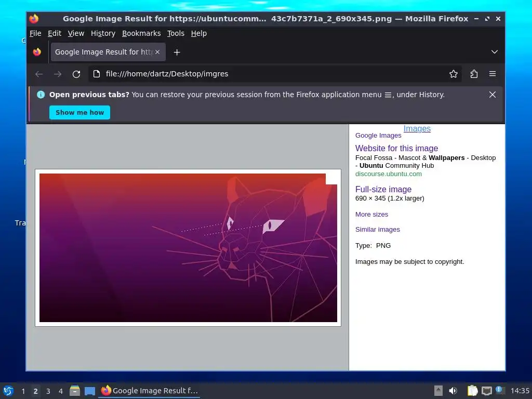Open the clipboard tray icon

tap(472, 391)
